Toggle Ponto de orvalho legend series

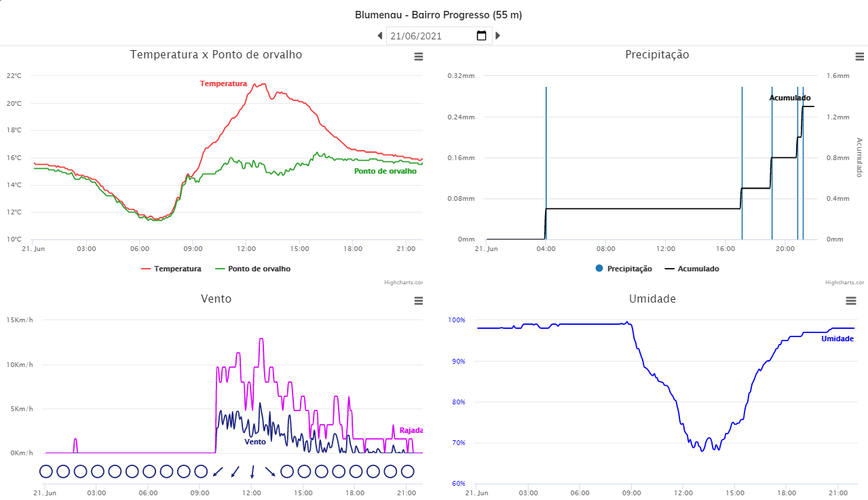[259, 269]
